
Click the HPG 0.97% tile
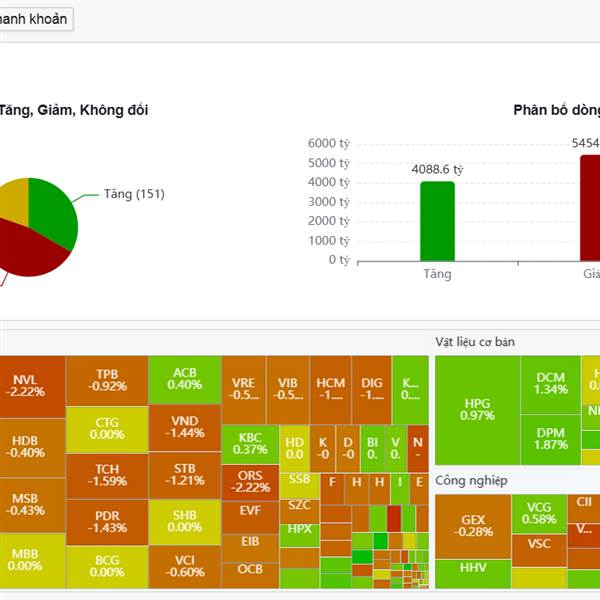[x=477, y=410]
